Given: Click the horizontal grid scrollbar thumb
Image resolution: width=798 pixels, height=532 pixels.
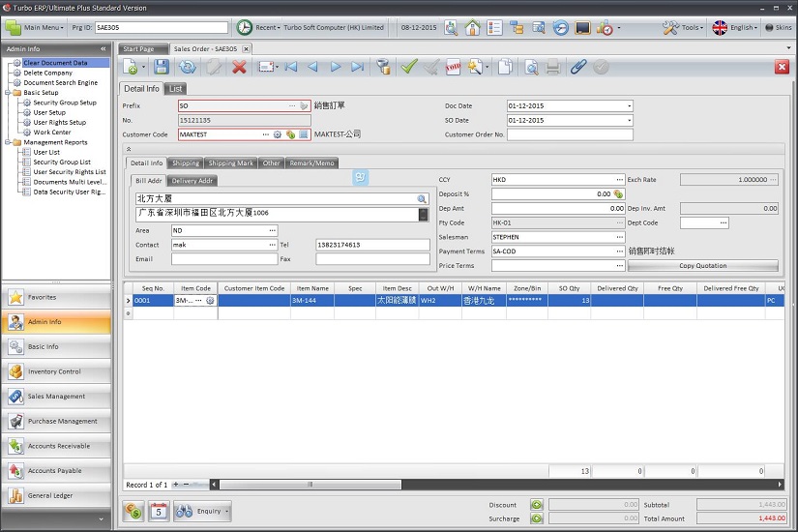Looking at the screenshot, I should [310, 485].
